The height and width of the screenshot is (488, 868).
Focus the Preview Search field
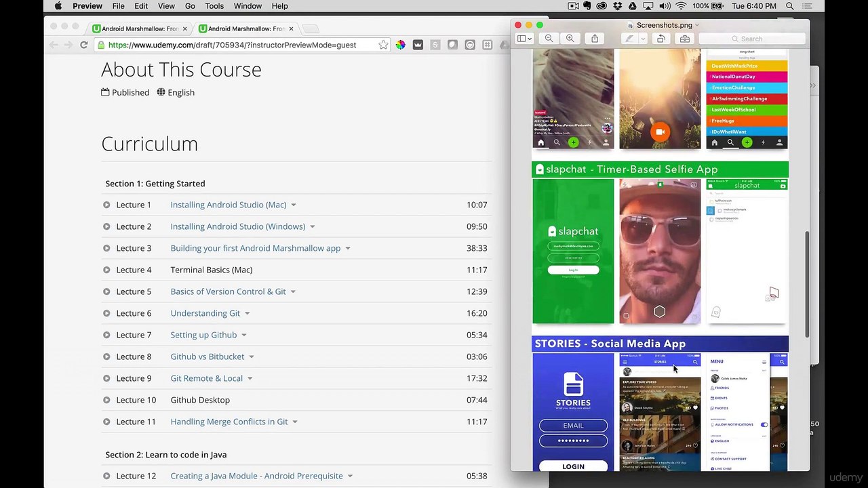[751, 39]
